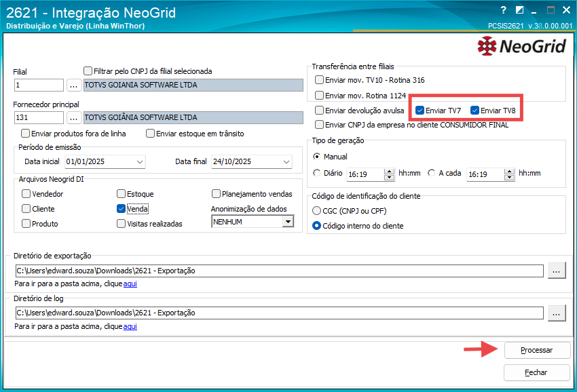577x392 pixels.
Task: Browse for Diretório de log folder
Action: [557, 313]
